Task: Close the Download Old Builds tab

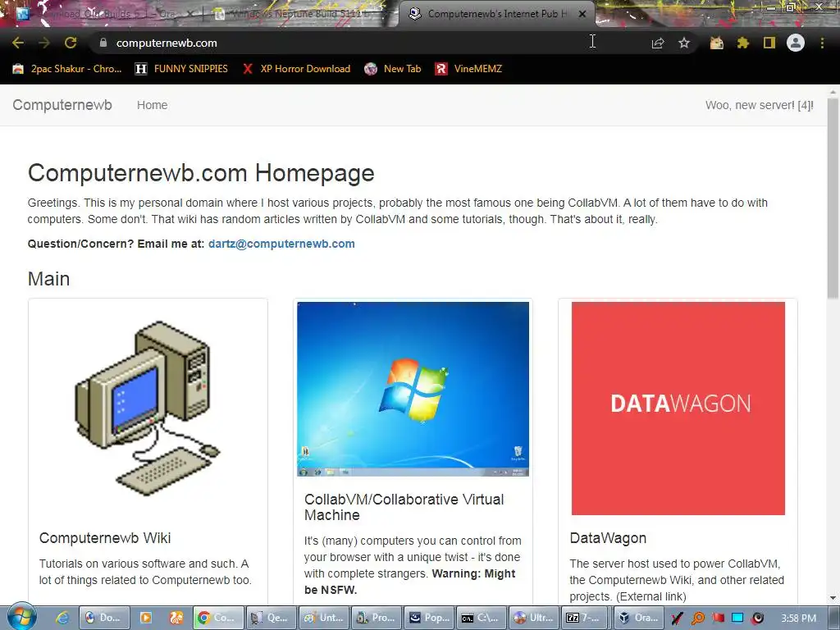Action: (x=190, y=14)
